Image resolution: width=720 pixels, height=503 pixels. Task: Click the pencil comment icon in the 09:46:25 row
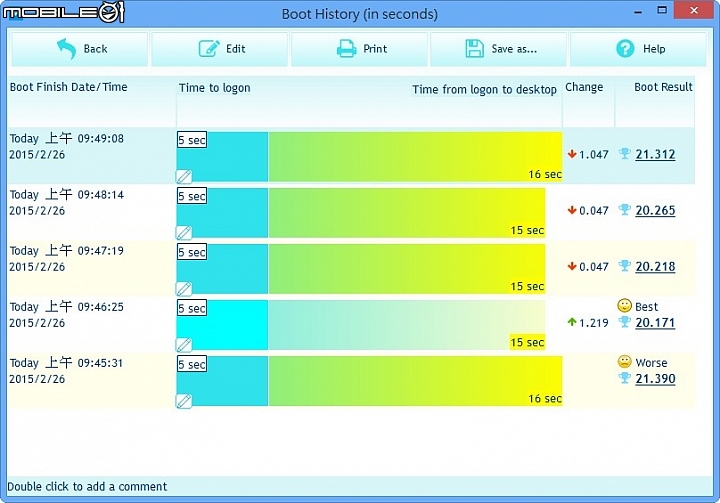point(184,345)
